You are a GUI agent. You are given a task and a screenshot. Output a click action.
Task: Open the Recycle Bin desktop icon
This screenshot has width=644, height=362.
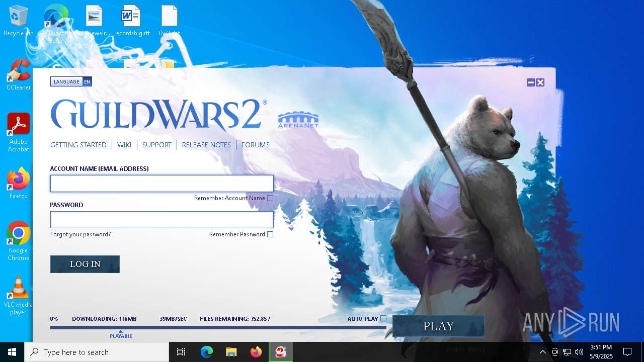18,21
